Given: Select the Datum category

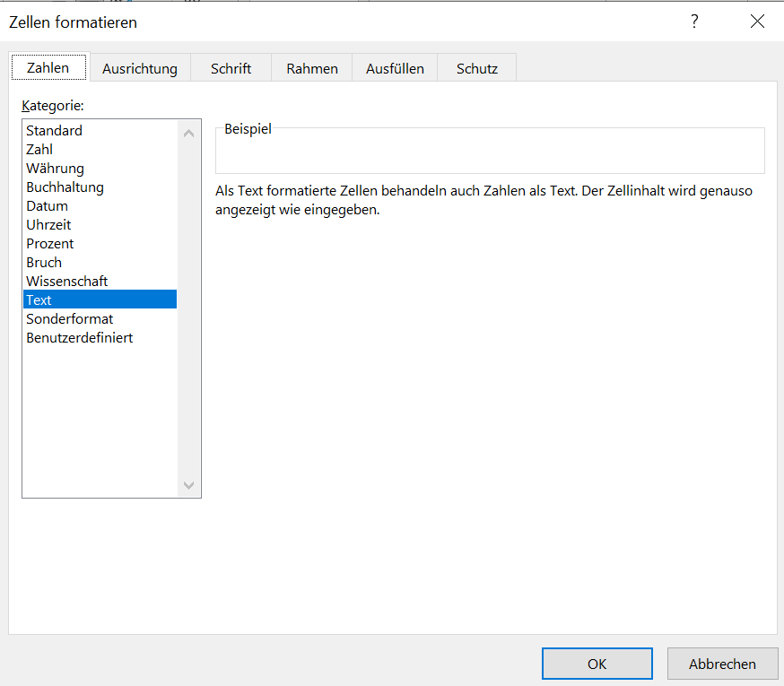Looking at the screenshot, I should (x=47, y=206).
